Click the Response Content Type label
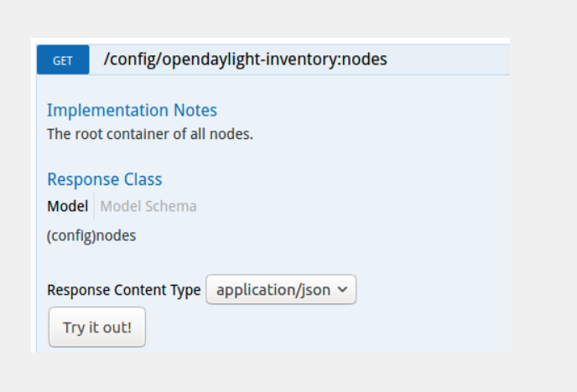This screenshot has height=392, width=577. pyautogui.click(x=123, y=290)
